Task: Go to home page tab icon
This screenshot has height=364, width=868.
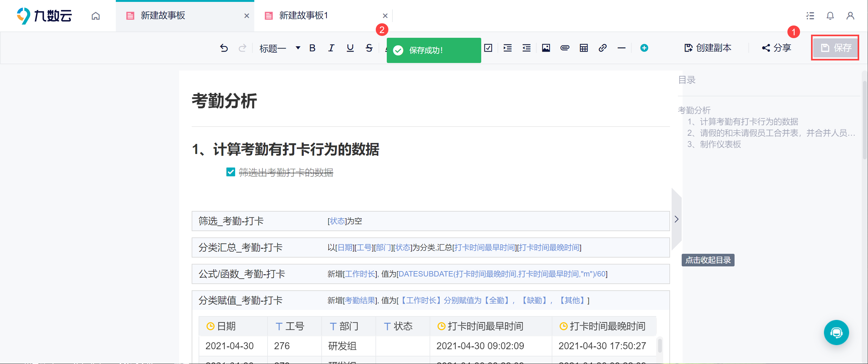Action: pyautogui.click(x=96, y=16)
